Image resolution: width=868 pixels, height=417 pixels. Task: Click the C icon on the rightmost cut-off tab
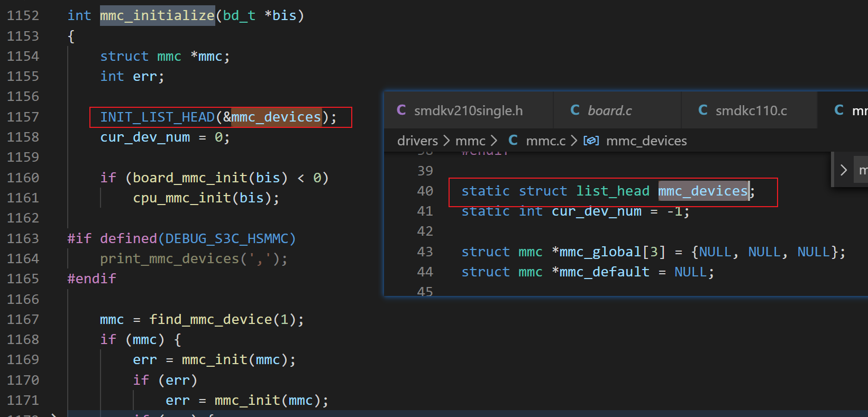tap(839, 110)
